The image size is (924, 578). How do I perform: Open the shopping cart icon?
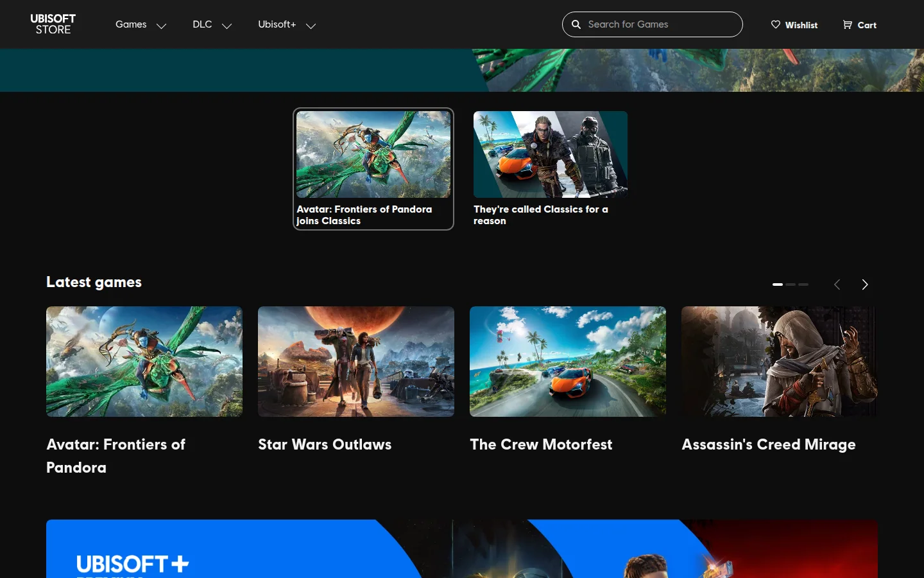848,24
